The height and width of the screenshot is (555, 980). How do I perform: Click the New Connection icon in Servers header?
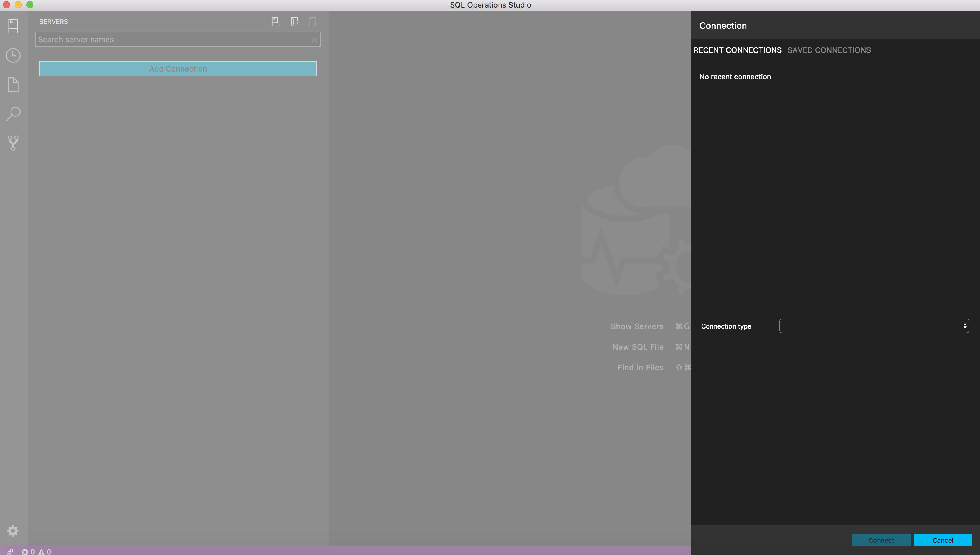coord(275,22)
